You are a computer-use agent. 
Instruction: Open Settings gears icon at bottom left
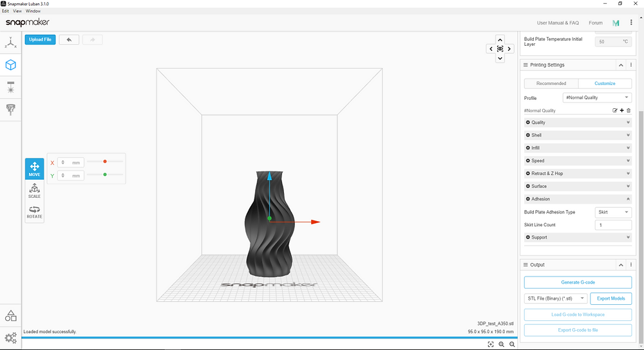click(11, 338)
